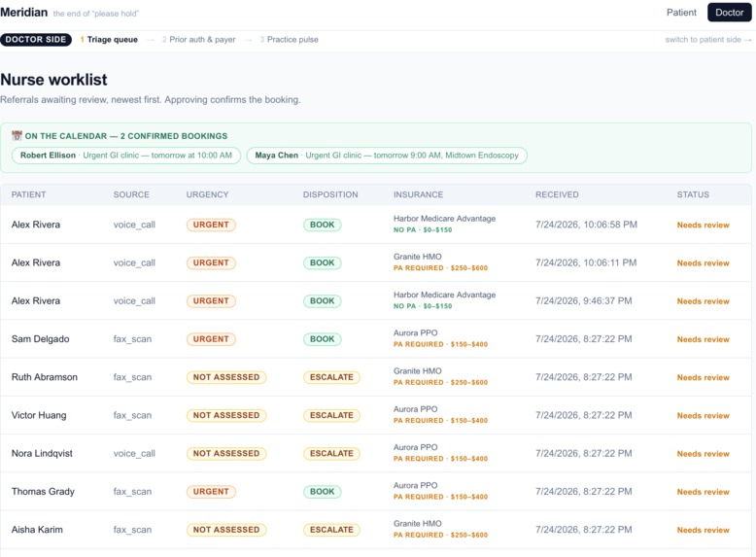The image size is (756, 557).
Task: Click the calendar icon beside confirmed bookings
Action: click(17, 135)
